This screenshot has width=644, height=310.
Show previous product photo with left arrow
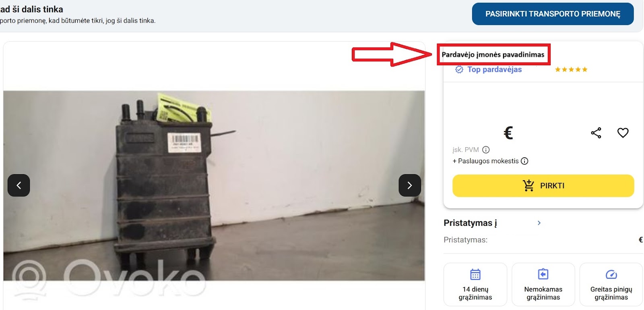[x=19, y=185]
